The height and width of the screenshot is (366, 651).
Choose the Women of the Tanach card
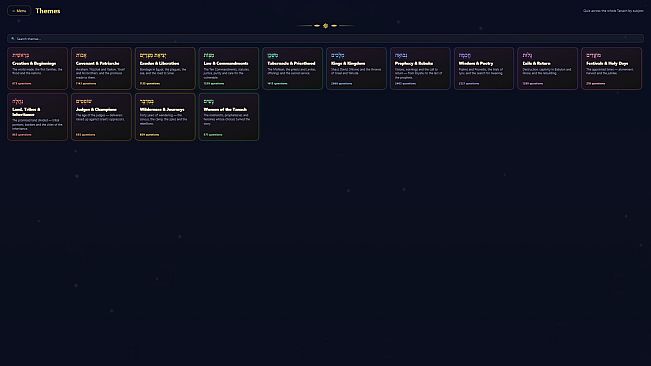pos(229,117)
